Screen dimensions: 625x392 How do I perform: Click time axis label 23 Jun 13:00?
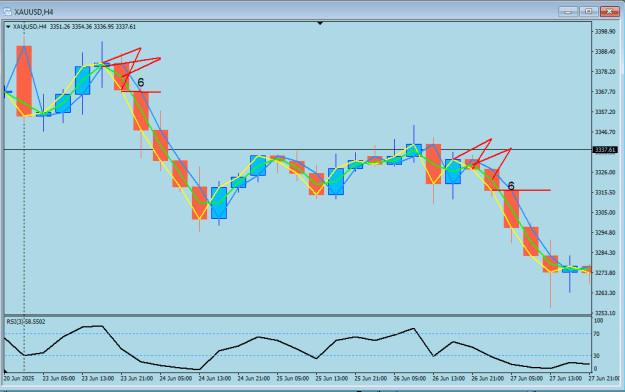(x=98, y=378)
